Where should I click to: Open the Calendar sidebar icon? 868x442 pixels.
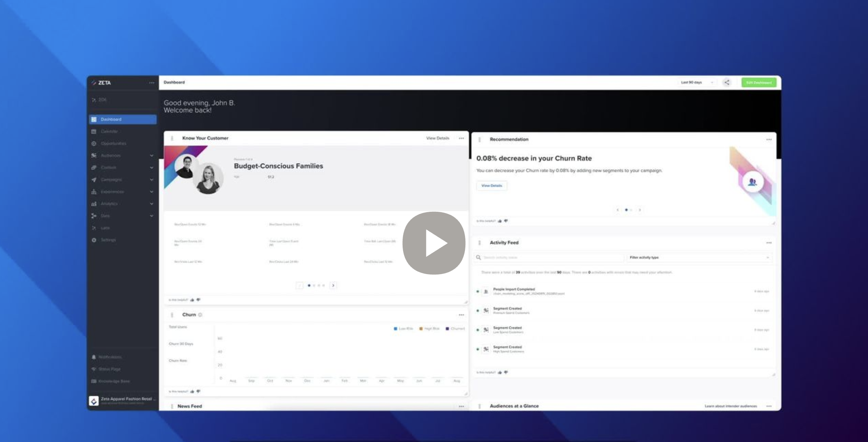[x=94, y=131]
